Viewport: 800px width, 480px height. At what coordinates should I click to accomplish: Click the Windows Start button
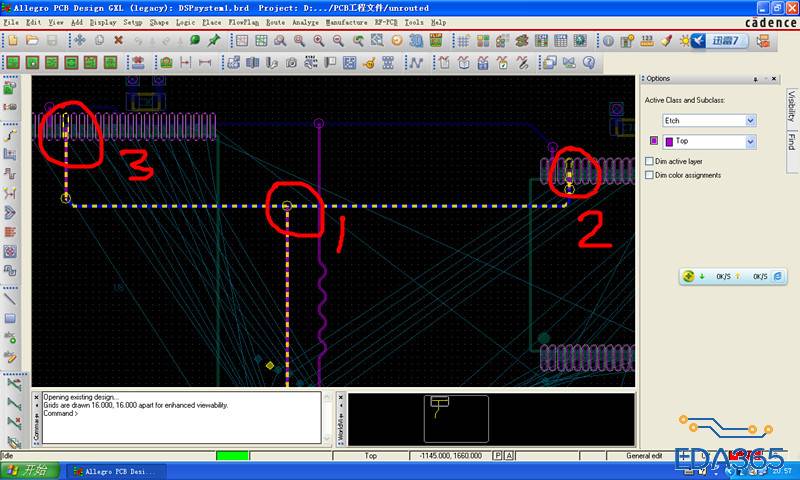(30, 470)
